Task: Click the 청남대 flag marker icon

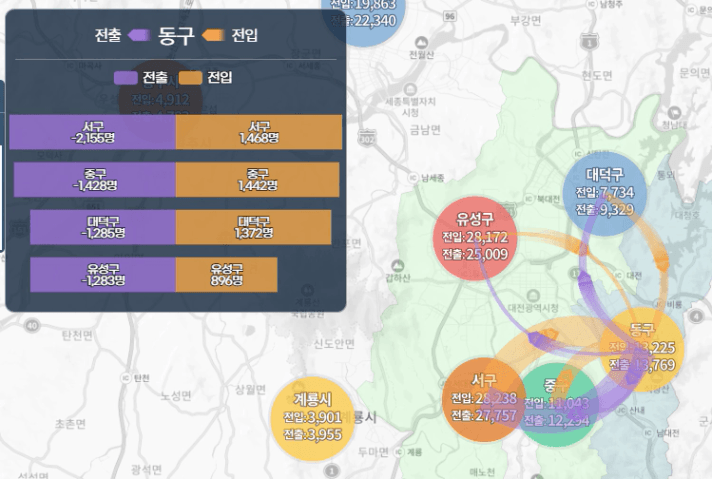Action: 674,112
